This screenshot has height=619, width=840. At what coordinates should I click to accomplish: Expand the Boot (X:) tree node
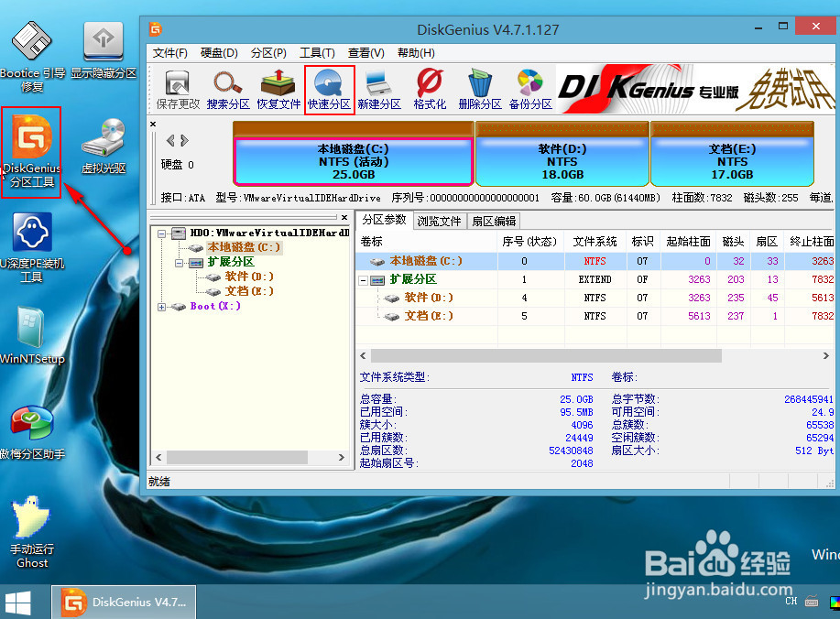click(x=162, y=307)
